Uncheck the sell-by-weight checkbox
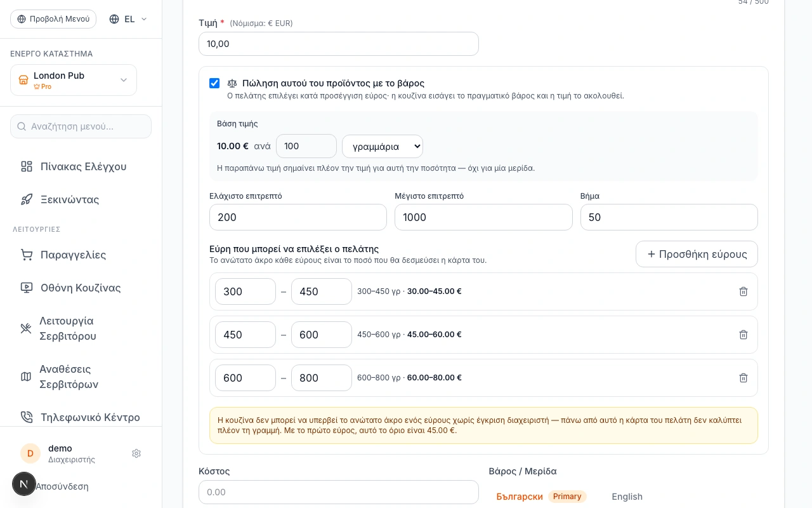Image resolution: width=812 pixels, height=508 pixels. [214, 83]
